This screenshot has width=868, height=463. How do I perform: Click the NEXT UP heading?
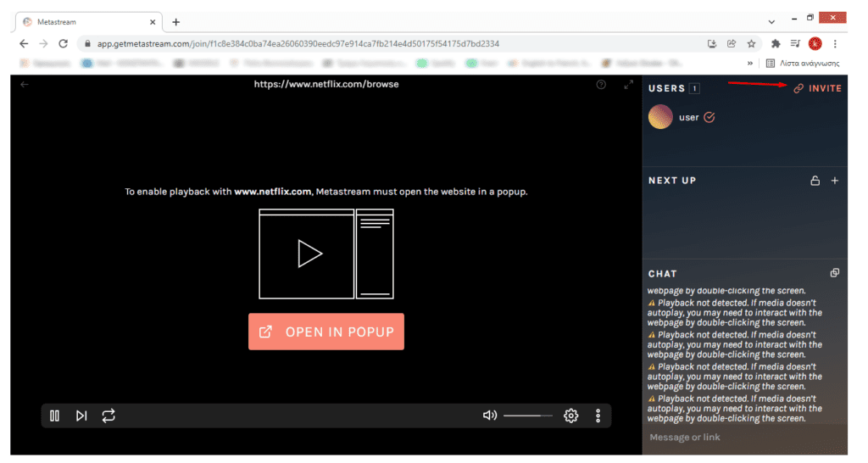pyautogui.click(x=672, y=181)
